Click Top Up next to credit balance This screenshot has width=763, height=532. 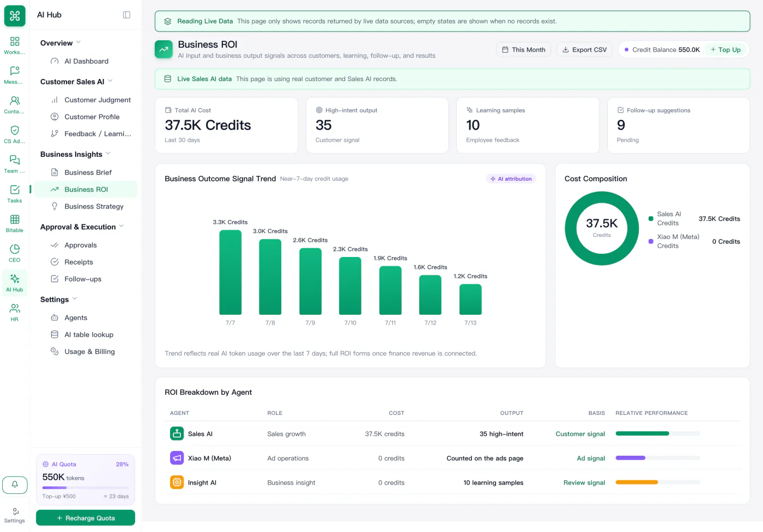(x=726, y=50)
